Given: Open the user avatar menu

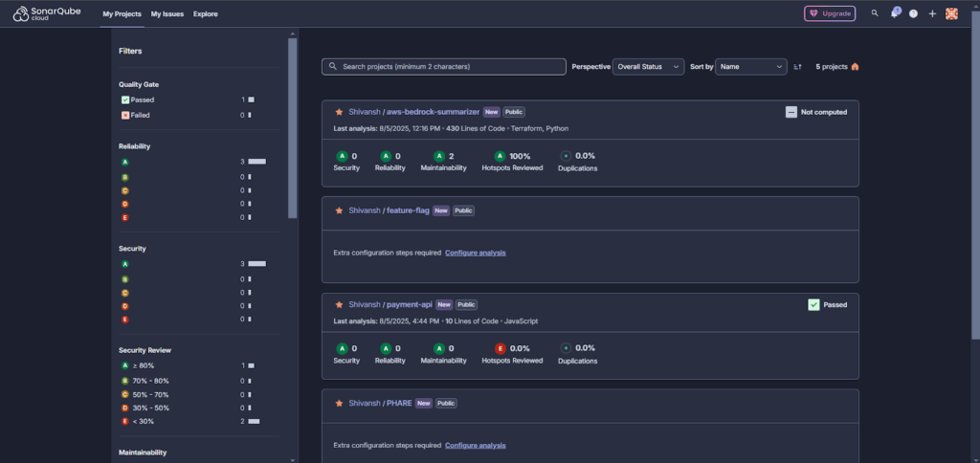Looking at the screenshot, I should click(x=951, y=13).
